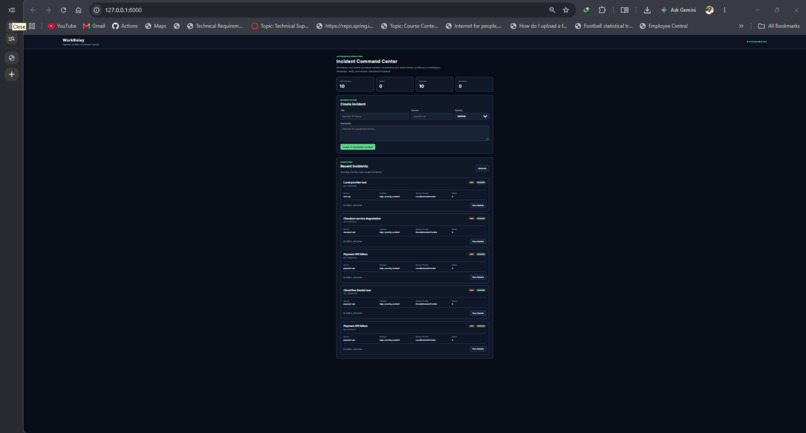Open the Maps bookmark

pyautogui.click(x=156, y=26)
